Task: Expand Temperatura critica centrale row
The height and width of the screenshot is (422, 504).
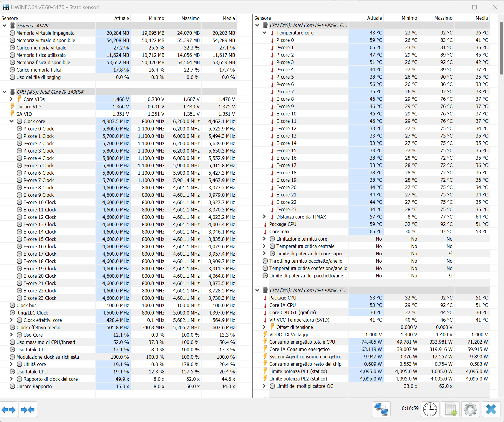Action: pyautogui.click(x=264, y=246)
